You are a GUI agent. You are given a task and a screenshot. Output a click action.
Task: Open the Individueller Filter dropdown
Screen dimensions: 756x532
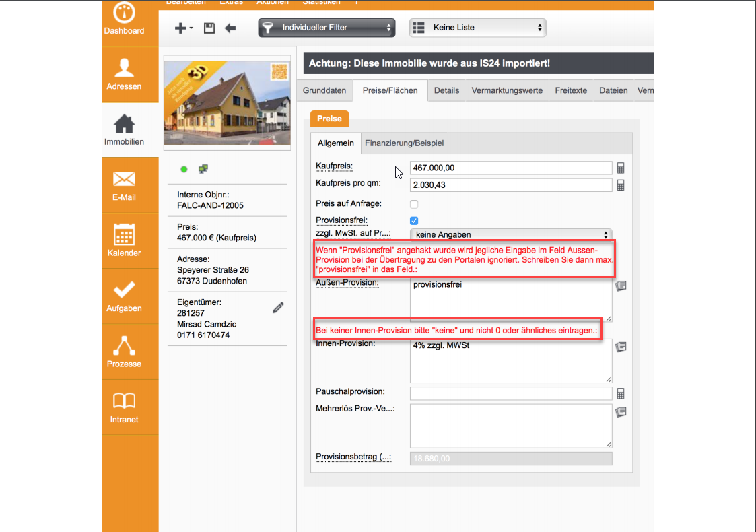[327, 28]
